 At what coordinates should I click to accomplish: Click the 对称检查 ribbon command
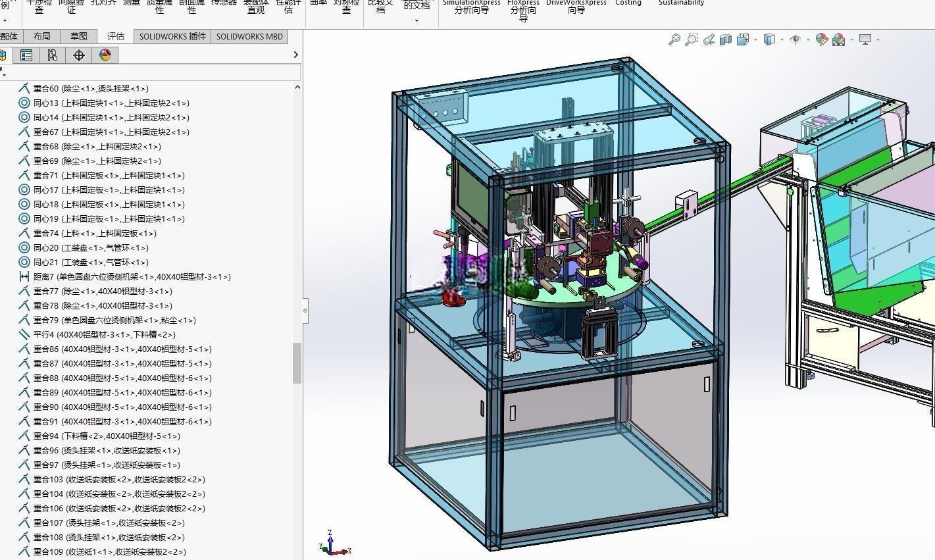tap(346, 7)
